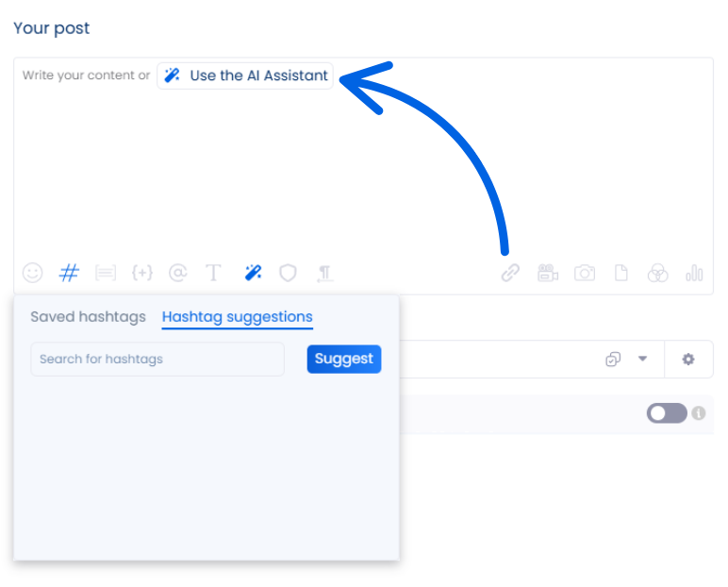The image size is (728, 587).
Task: Open the emoji picker
Action: tap(33, 273)
